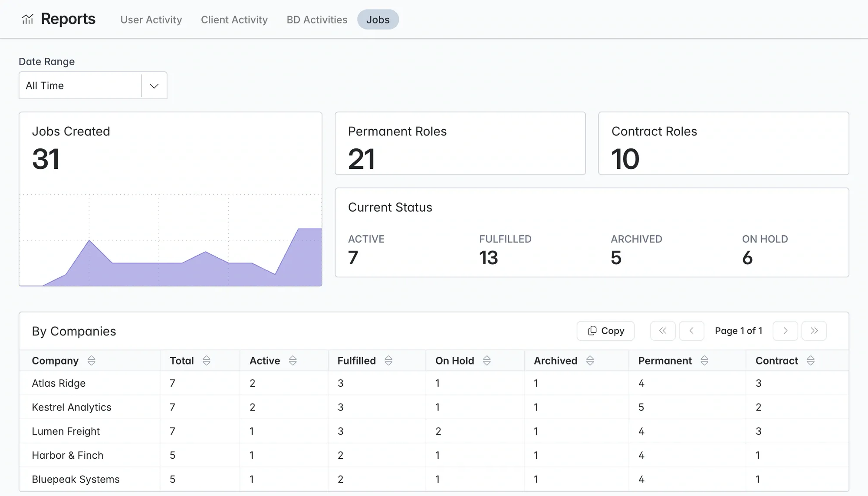
Task: Click the By Companies section heading
Action: point(74,331)
